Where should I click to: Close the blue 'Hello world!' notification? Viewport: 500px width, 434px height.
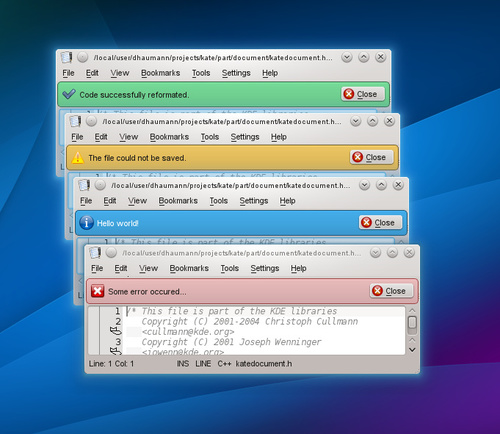380,222
